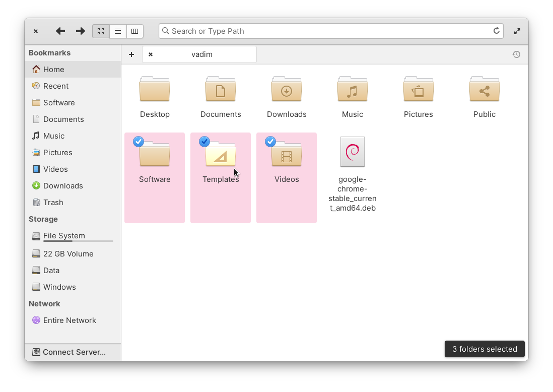Open a new tab
This screenshot has height=392, width=553.
131,54
